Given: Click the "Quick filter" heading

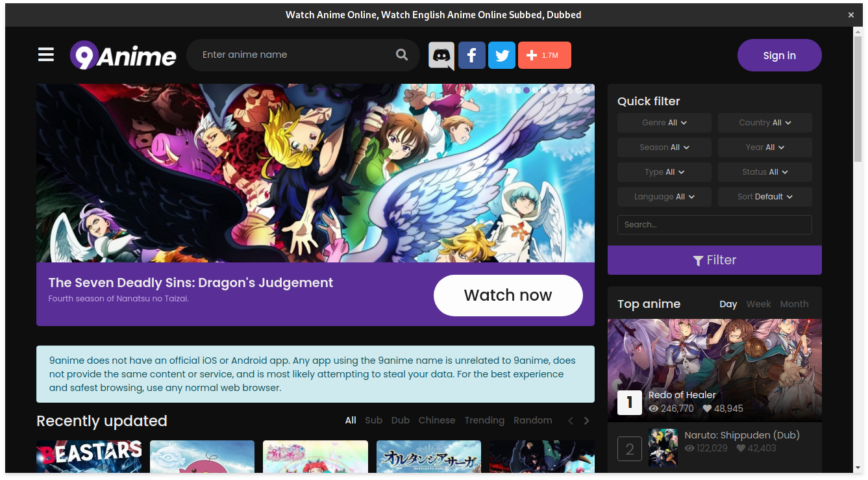Looking at the screenshot, I should point(649,101).
